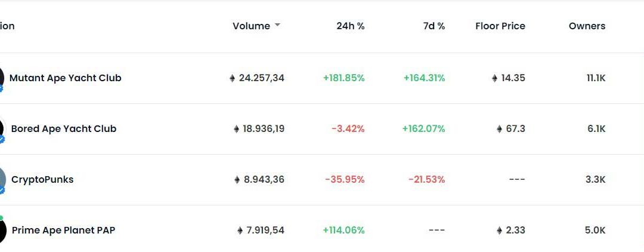Open the Prime Ape Planet PAP link
Viewport: 644px width, 252px height.
pos(63,231)
